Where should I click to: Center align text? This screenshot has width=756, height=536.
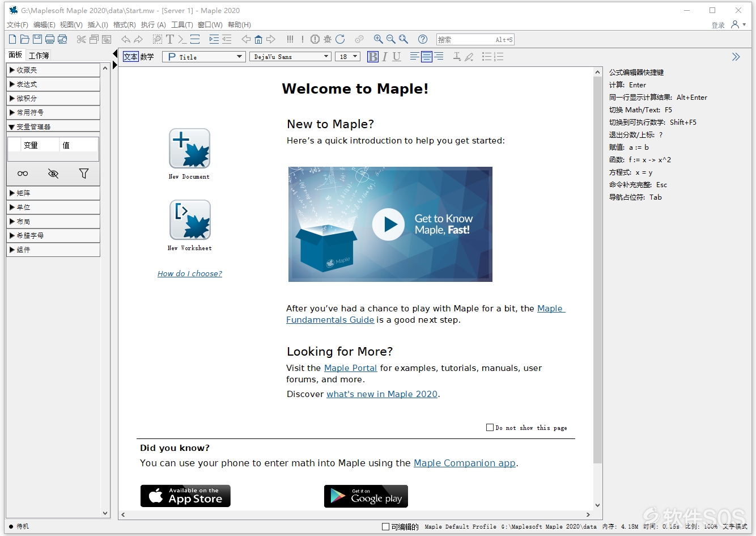426,57
